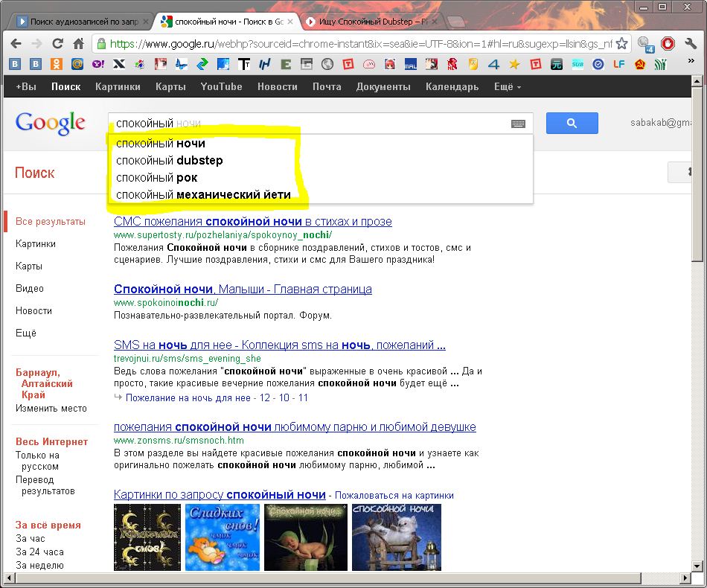This screenshot has width=707, height=588.
Task: Open SMS на ночь для нее result
Action: [x=280, y=345]
